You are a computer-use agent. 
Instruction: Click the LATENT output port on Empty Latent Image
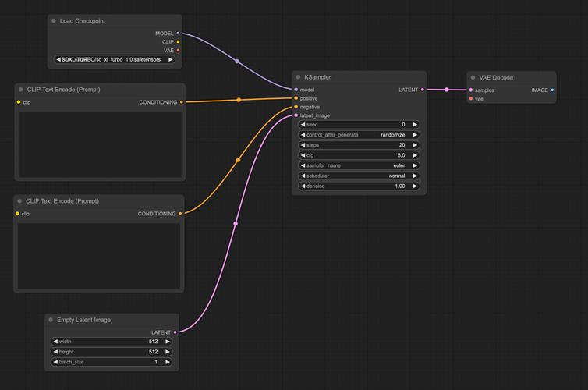pyautogui.click(x=175, y=332)
